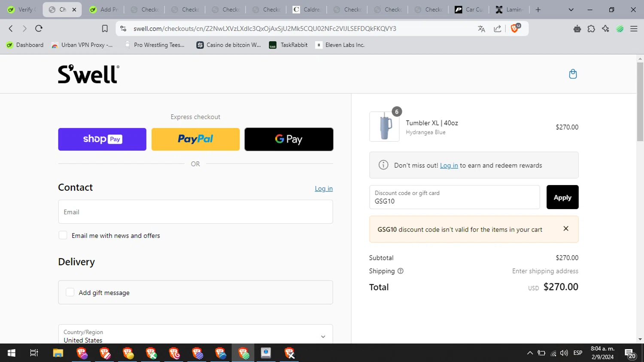Image resolution: width=644 pixels, height=362 pixels.
Task: Click the Tumbler XL product thumbnail
Action: pos(384,127)
